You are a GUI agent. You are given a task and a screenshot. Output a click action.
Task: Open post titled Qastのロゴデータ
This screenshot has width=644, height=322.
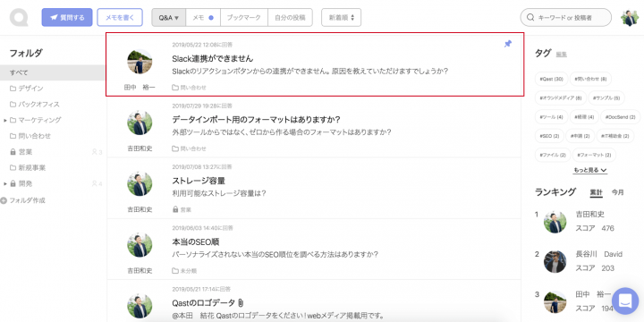[204, 303]
